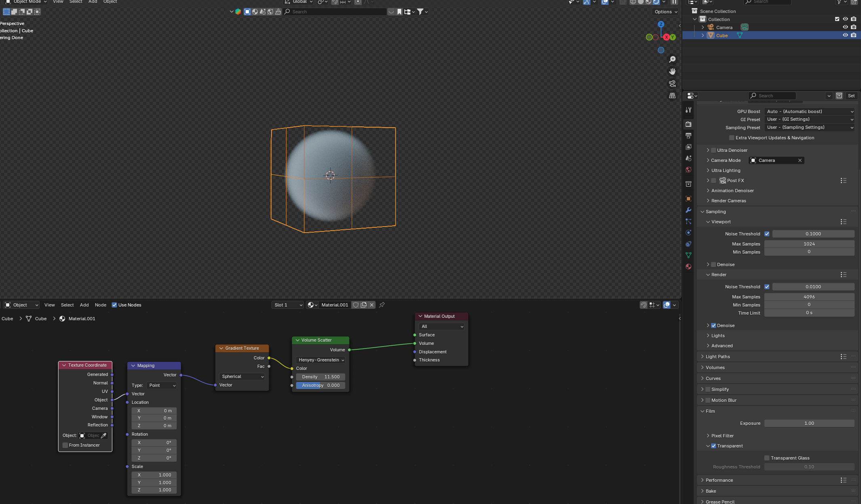
Task: Open the Slot 1 dropdown
Action: (288, 305)
